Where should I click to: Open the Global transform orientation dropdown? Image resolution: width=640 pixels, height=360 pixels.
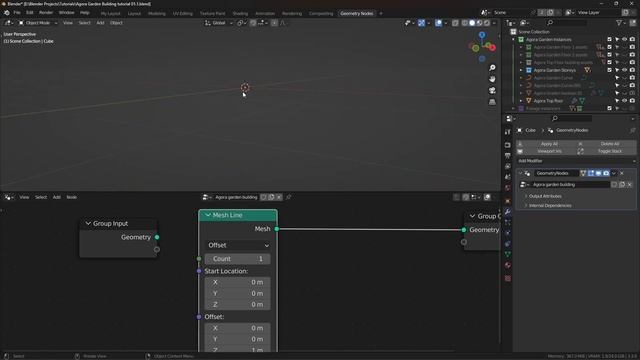(x=218, y=23)
